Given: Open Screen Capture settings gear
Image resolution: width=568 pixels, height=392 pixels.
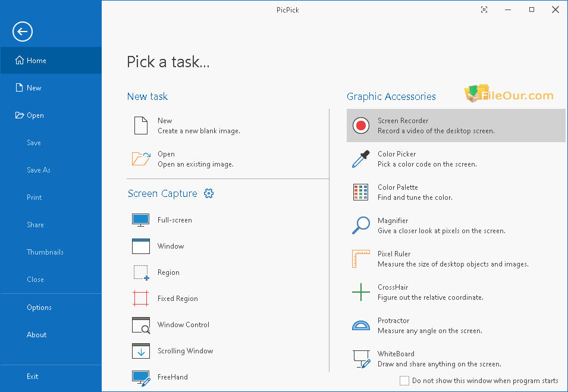Looking at the screenshot, I should (x=209, y=193).
